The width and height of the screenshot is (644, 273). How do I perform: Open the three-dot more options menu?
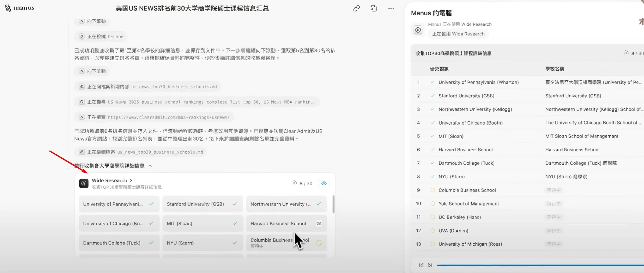pos(391,8)
